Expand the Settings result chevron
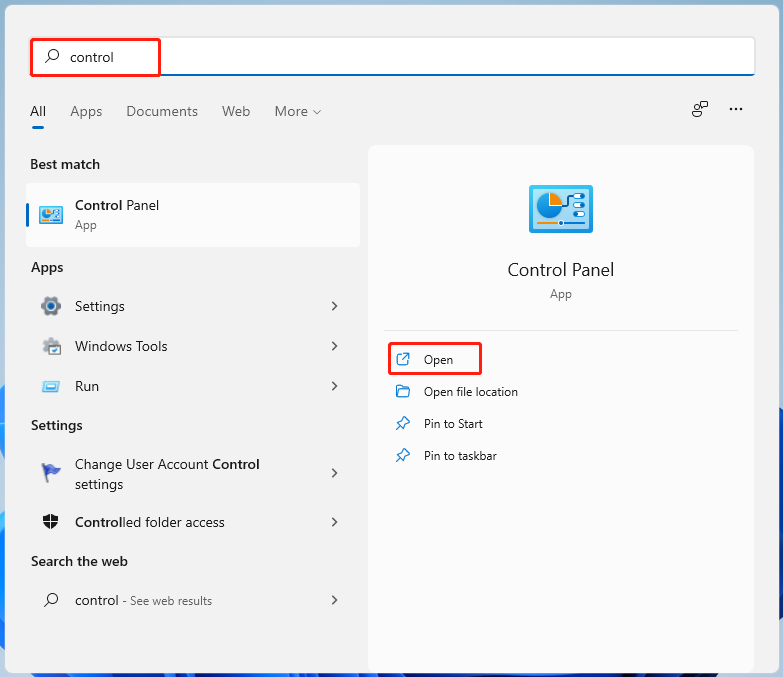783x677 pixels. tap(335, 306)
